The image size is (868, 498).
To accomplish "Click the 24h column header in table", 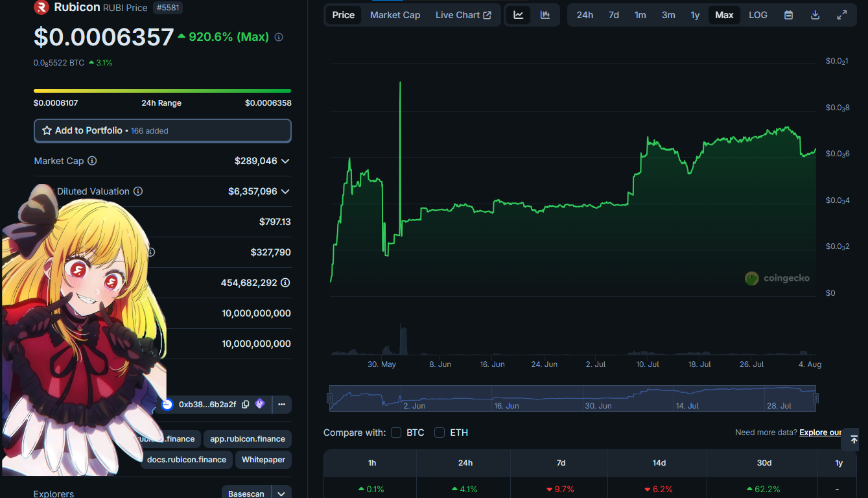I will tap(465, 463).
